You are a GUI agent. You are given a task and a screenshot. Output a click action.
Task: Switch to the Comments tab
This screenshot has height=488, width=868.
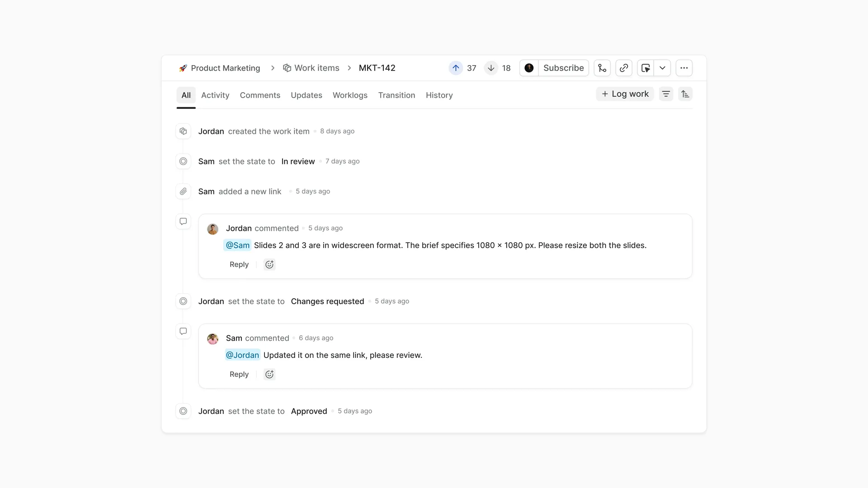(x=260, y=95)
